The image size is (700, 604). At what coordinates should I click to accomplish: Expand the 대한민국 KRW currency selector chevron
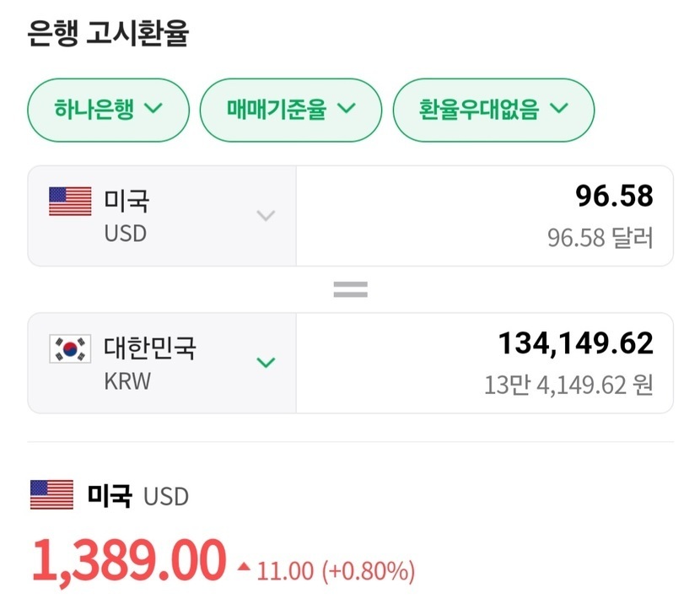pos(266,363)
